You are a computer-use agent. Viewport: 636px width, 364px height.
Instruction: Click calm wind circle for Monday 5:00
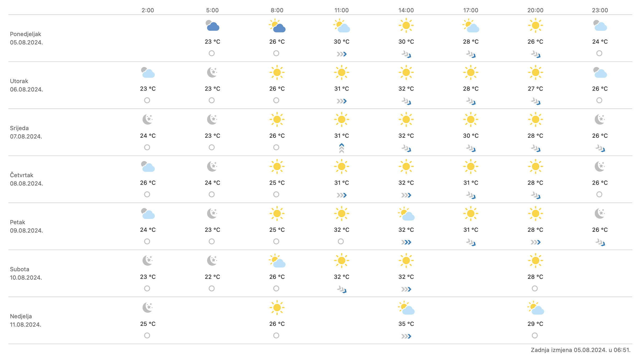tap(212, 53)
